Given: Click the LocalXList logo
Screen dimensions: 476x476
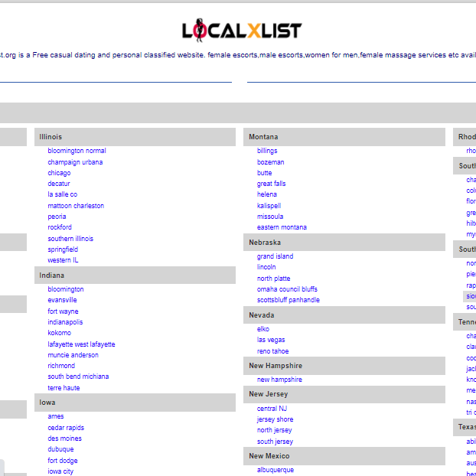Looking at the screenshot, I should point(242,30).
